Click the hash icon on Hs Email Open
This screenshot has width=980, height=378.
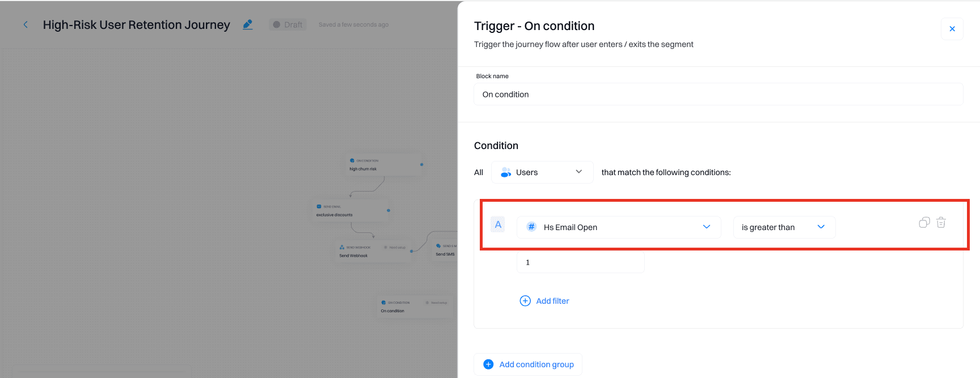(531, 227)
